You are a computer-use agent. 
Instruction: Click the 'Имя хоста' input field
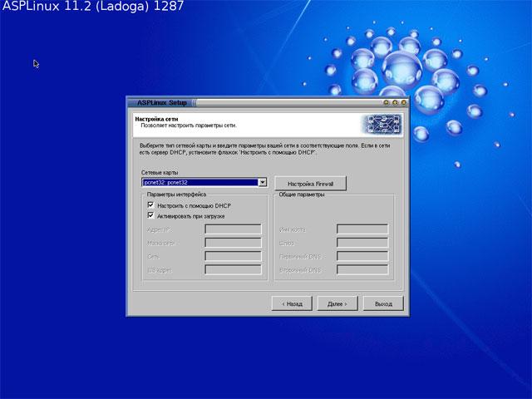[362, 229]
